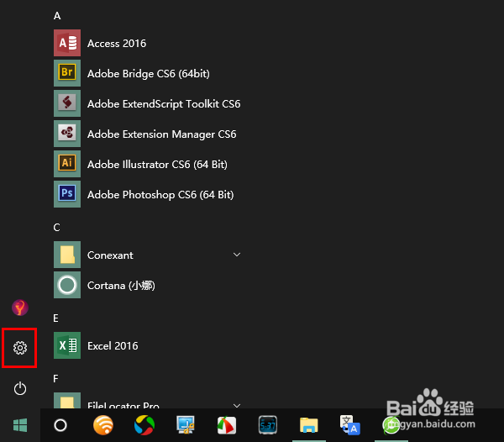
Task: Click the letter C group header
Action: (57, 228)
